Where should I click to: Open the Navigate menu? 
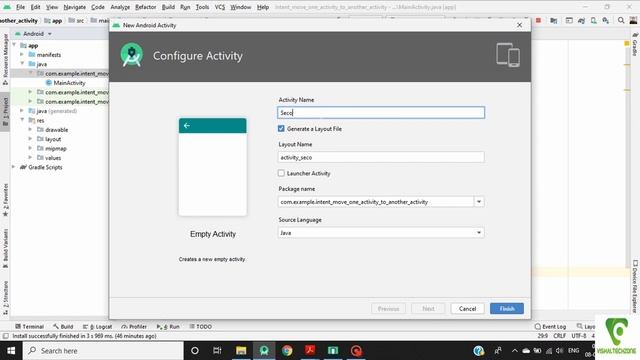tap(75, 7)
